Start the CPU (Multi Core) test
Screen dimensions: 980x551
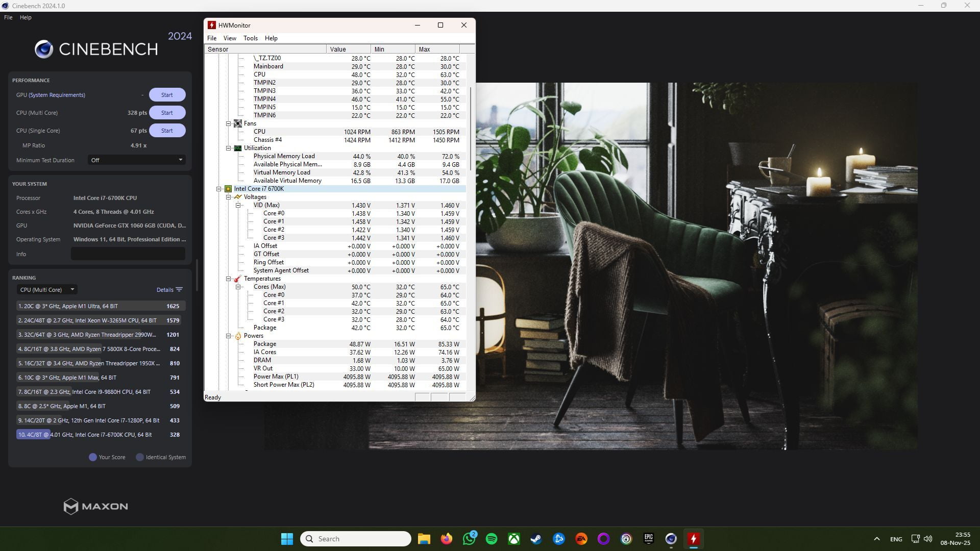[167, 113]
